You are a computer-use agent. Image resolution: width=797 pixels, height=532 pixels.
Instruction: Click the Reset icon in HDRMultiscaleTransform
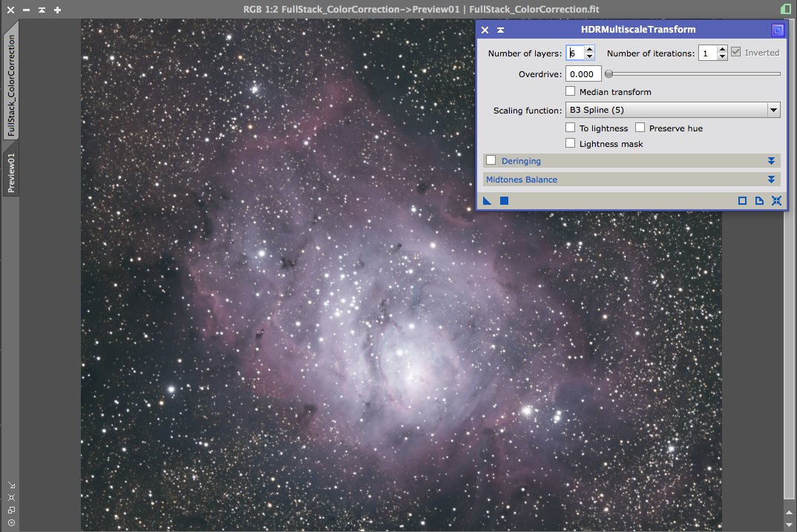point(776,201)
